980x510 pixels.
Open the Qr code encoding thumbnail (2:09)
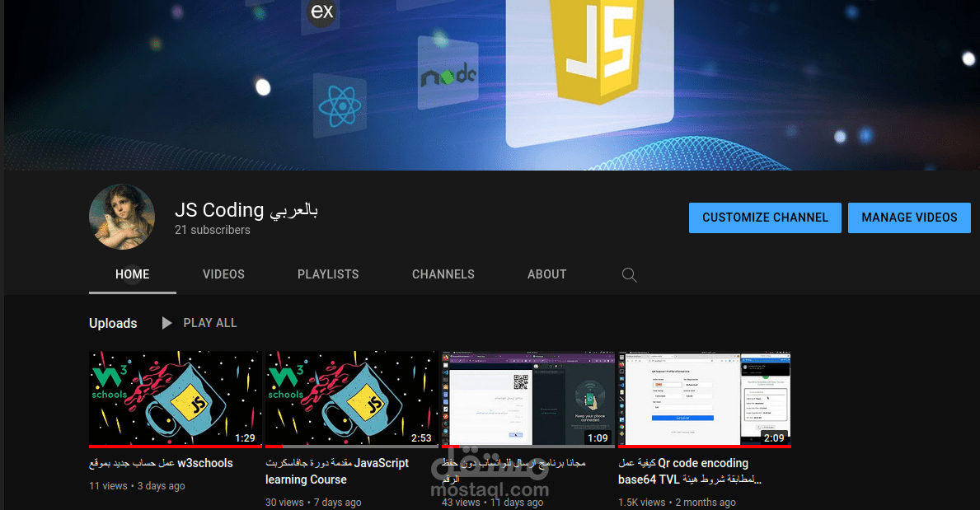pyautogui.click(x=705, y=400)
